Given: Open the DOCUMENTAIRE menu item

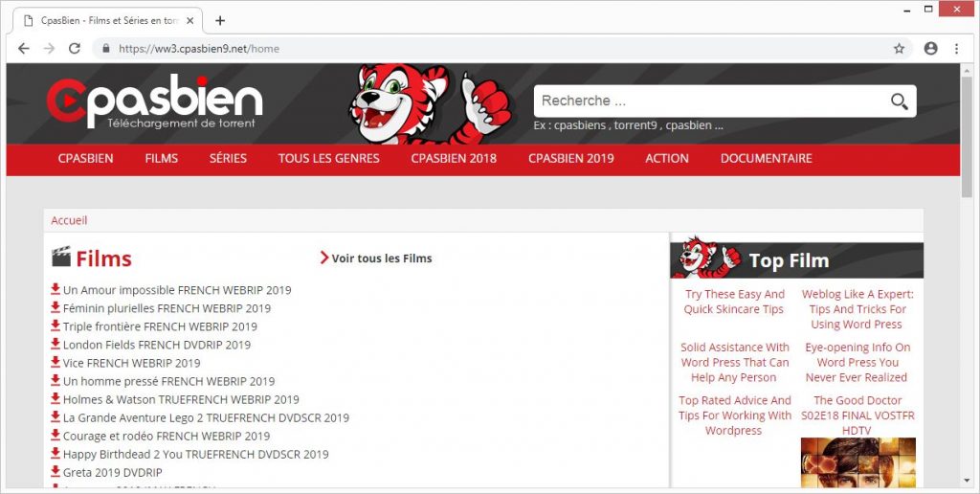Looking at the screenshot, I should pos(767,158).
